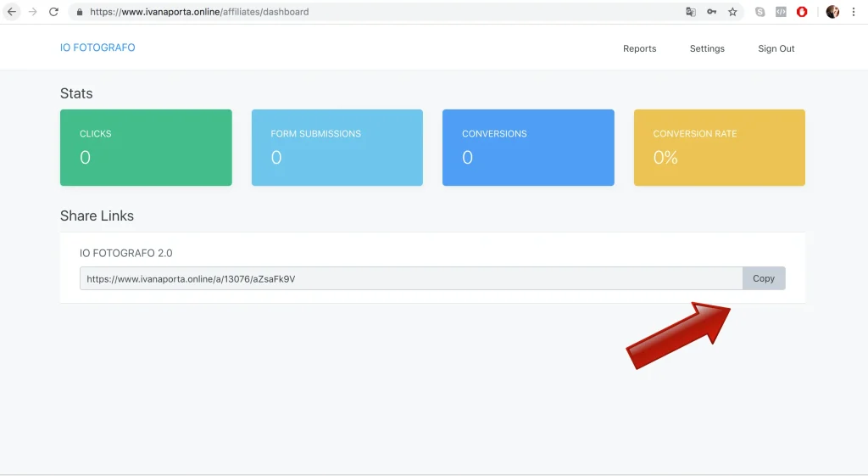
Task: Reload the page with refresh icon
Action: click(53, 12)
